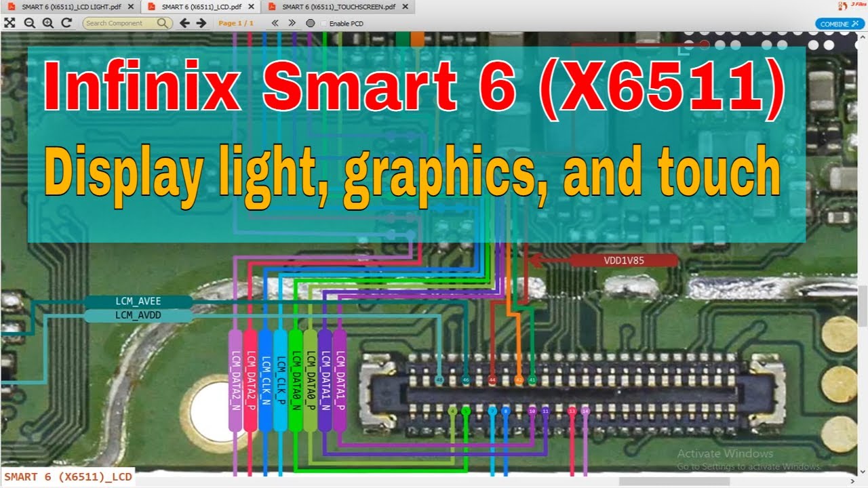This screenshot has height=488, width=868.
Task: Go forward with the right arrow
Action: tap(201, 23)
